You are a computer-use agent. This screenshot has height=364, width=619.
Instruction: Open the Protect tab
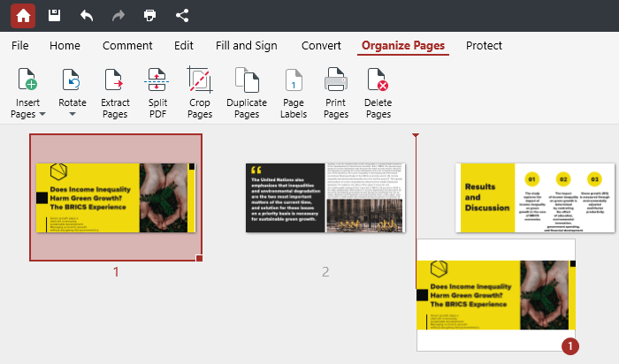[x=484, y=46]
